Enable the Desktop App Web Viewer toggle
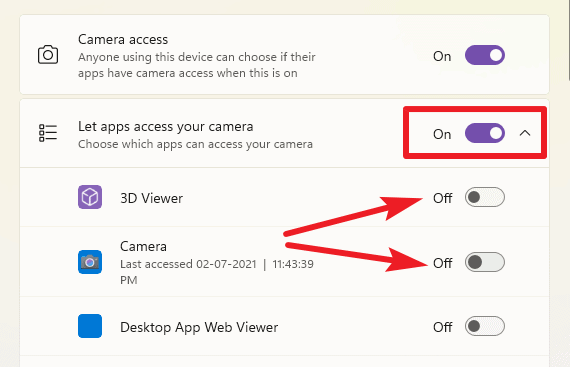Image resolution: width=570 pixels, height=367 pixels. (485, 326)
